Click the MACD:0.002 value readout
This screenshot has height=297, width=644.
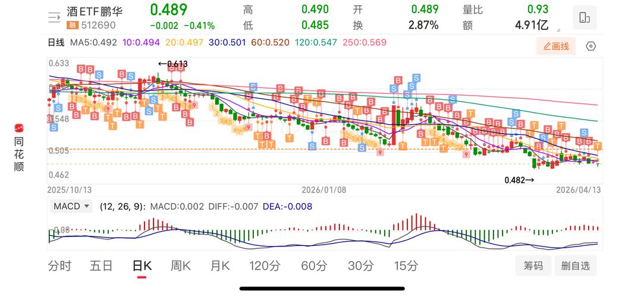click(x=177, y=206)
